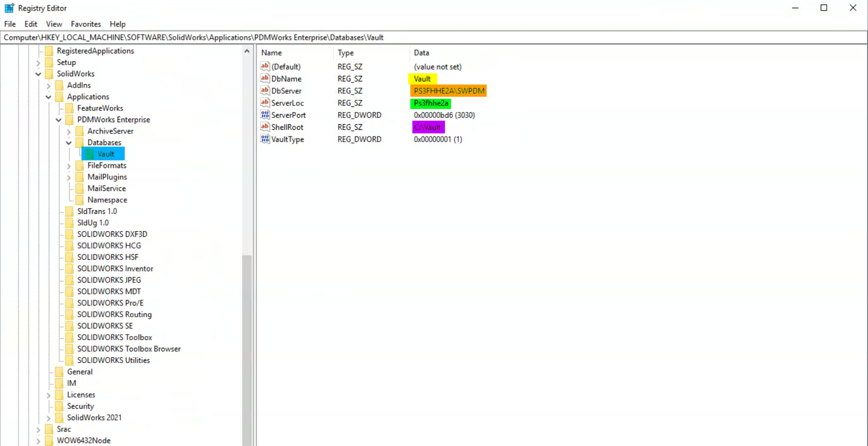Click the folder icon beside WOW6432Node
Viewport: 868px width, 446px height.
click(x=49, y=440)
